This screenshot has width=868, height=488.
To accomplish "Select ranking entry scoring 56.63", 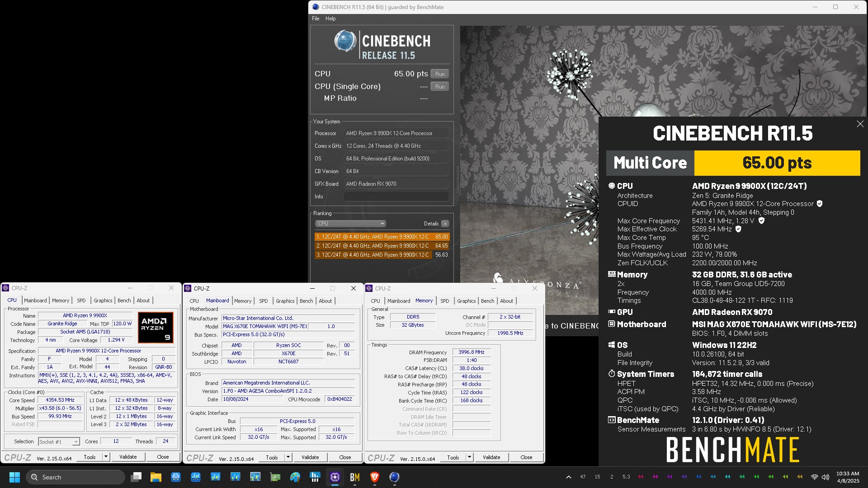I will click(382, 255).
